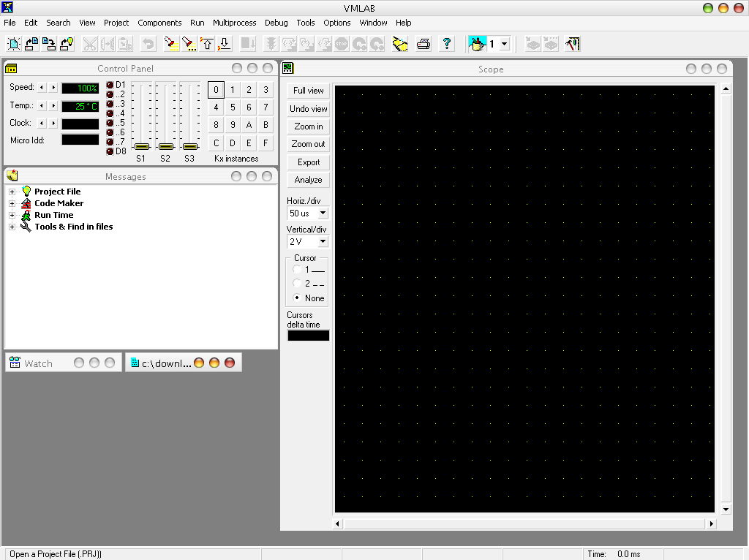This screenshot has height=560, width=749.
Task: Open the Components menu
Action: (x=159, y=23)
